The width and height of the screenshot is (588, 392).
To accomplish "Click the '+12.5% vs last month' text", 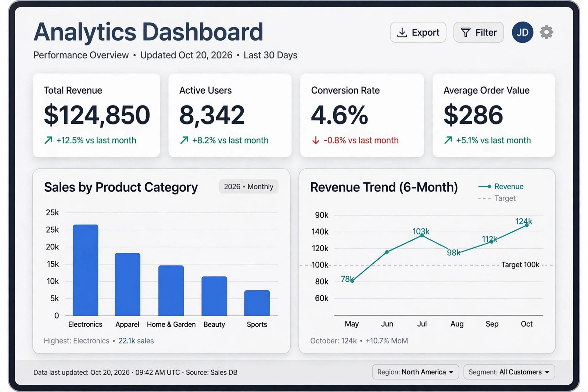I will [96, 140].
